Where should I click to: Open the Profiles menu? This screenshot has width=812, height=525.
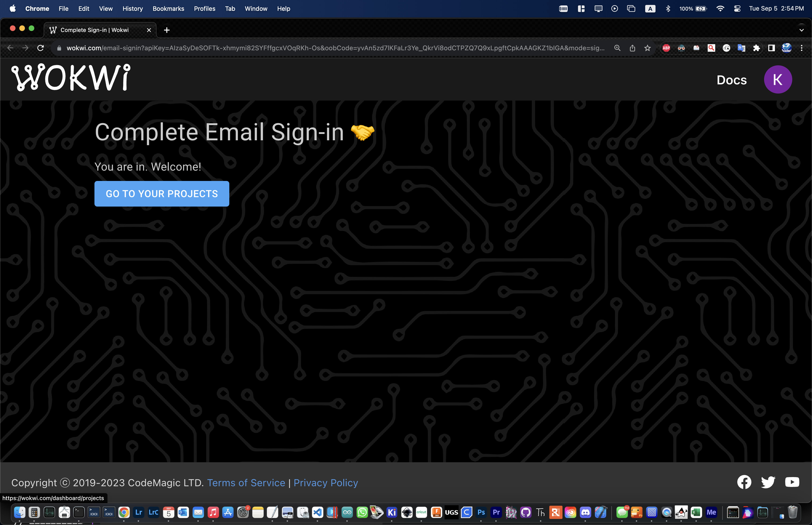tap(204, 8)
